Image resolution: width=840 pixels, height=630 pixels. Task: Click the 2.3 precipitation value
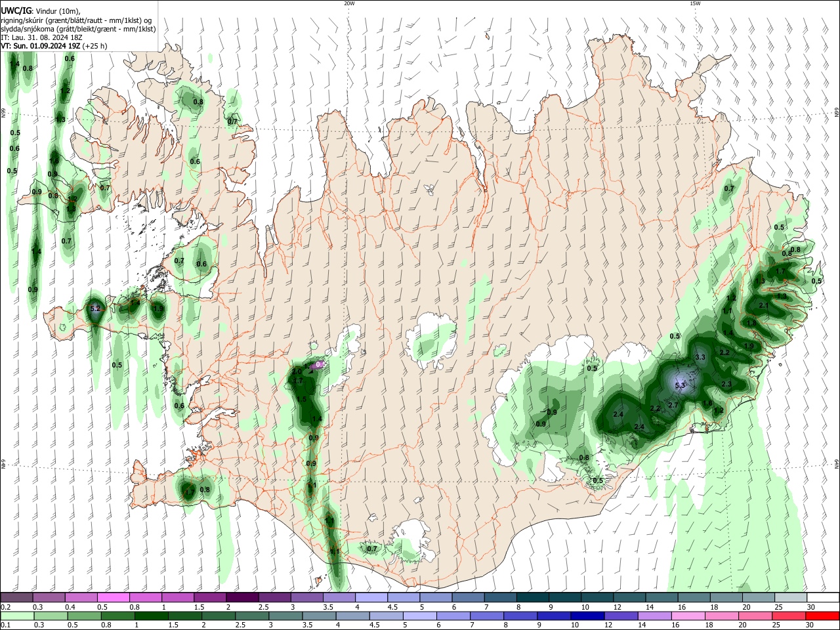(726, 384)
